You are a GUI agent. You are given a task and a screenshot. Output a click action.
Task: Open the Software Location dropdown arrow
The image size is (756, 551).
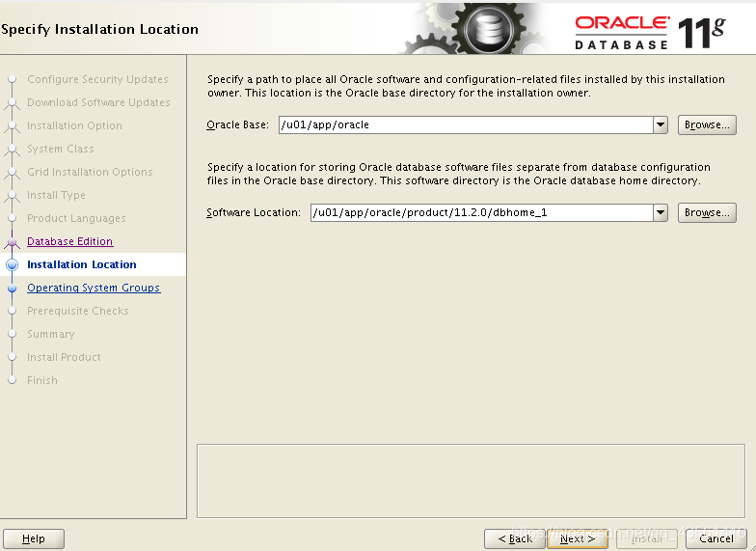[x=661, y=212]
